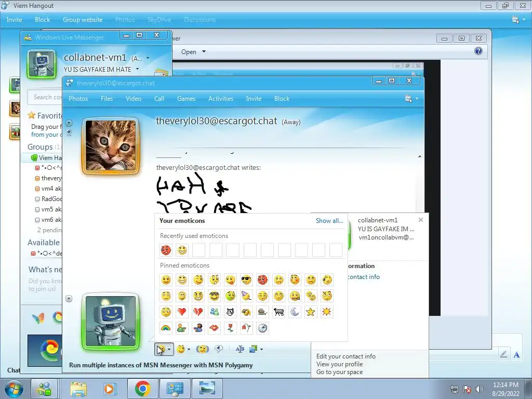Collapse your own display picture arrow

point(69,299)
